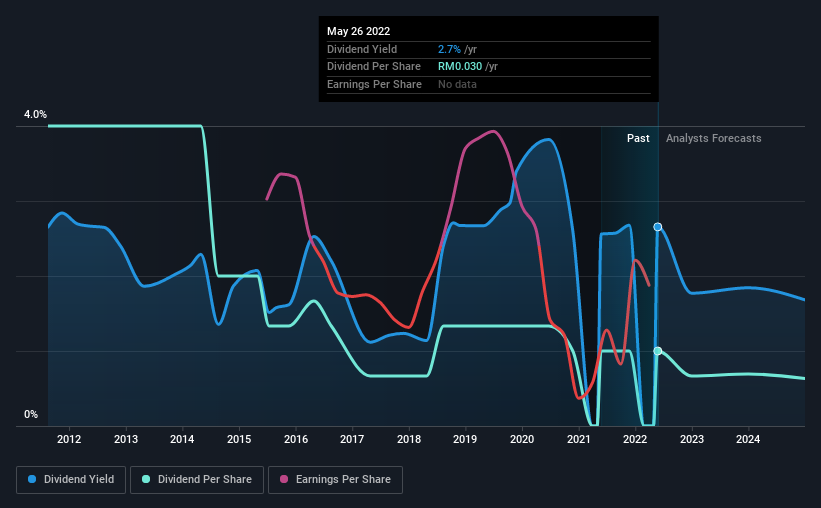Screen dimensions: 821x508
Task: Click the teal Dividend Per Share legend dot
Action: (x=146, y=479)
